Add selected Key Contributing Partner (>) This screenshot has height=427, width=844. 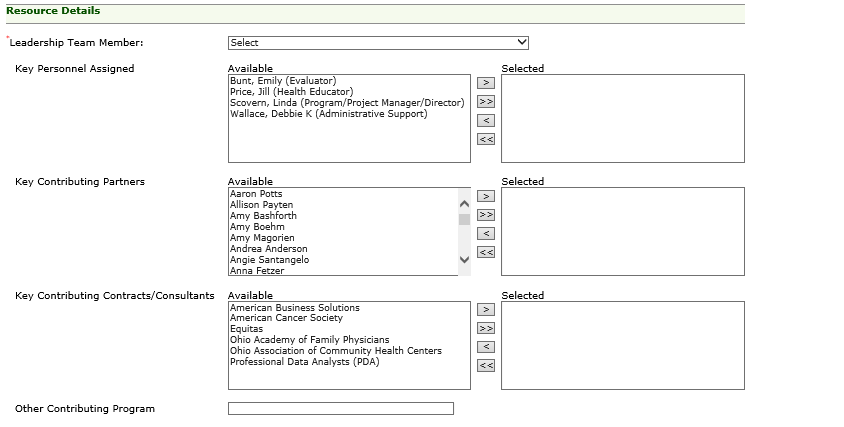tap(486, 196)
